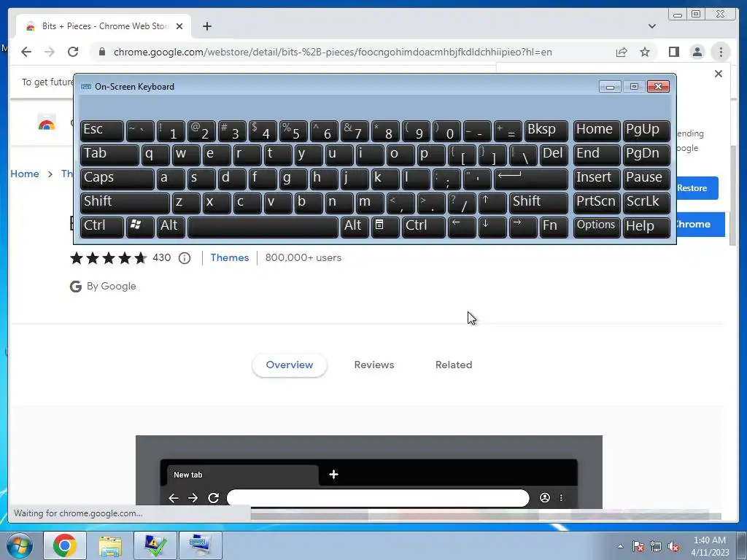Image resolution: width=747 pixels, height=560 pixels.
Task: Open the share page icon in address bar
Action: (x=622, y=52)
